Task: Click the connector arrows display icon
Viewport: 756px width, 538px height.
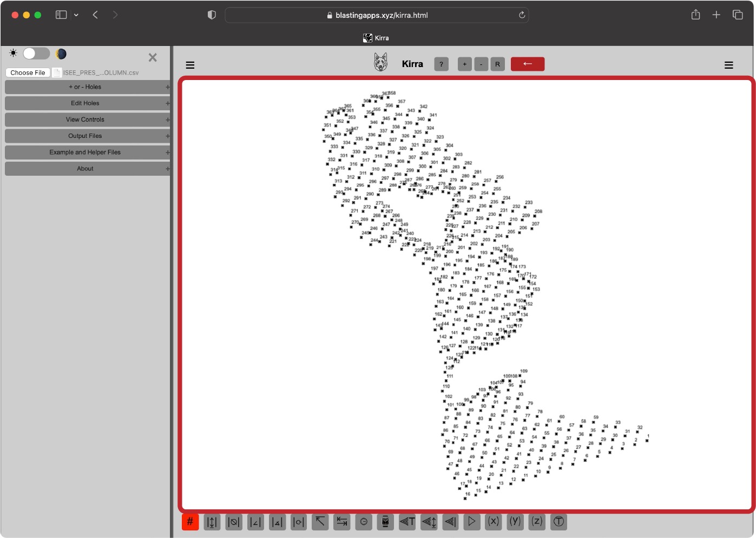Action: coord(341,522)
